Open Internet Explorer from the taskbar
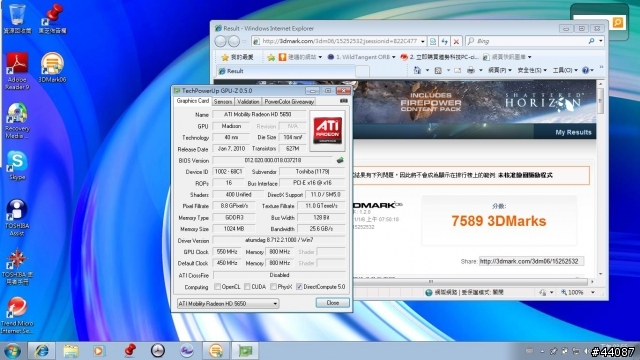This screenshot has width=640, height=360. [x=42, y=351]
